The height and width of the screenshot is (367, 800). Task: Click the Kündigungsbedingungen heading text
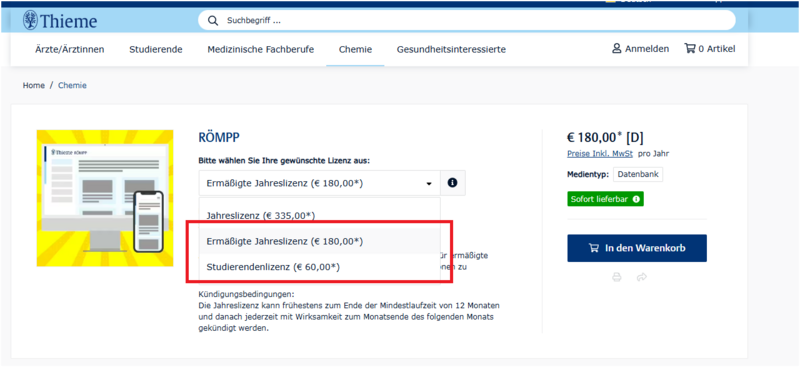[246, 295]
